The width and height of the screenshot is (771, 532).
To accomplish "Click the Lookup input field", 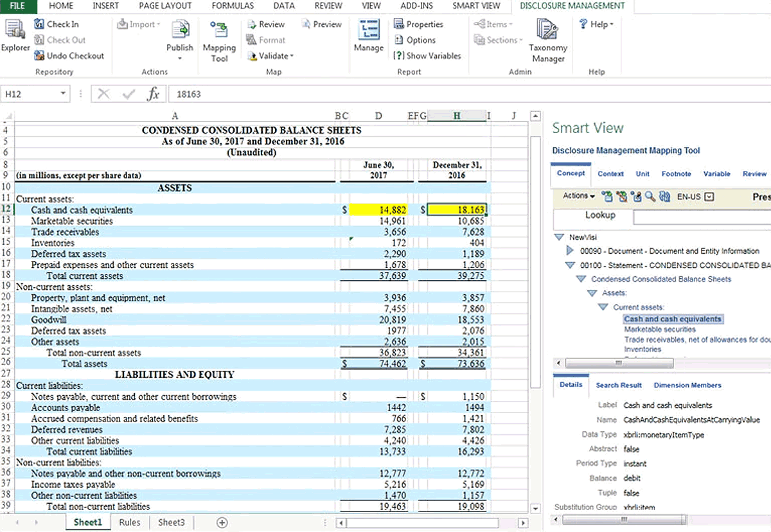I will coord(702,217).
